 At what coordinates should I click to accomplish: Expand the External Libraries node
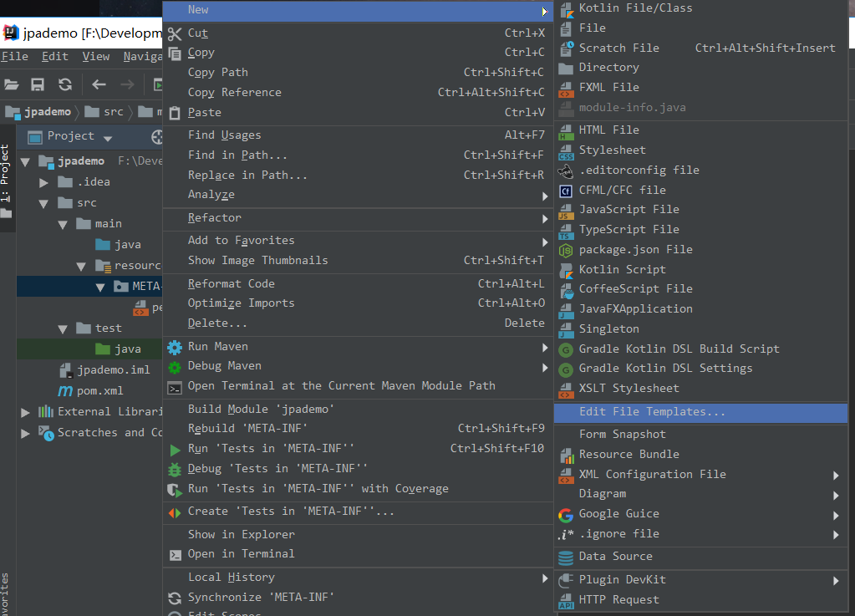[x=25, y=412]
